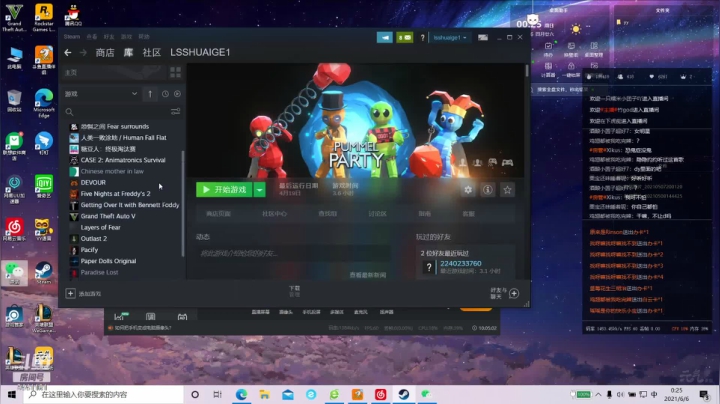This screenshot has height=404, width=720.
Task: Filter library to ready-to-play games
Action: pyautogui.click(x=177, y=94)
